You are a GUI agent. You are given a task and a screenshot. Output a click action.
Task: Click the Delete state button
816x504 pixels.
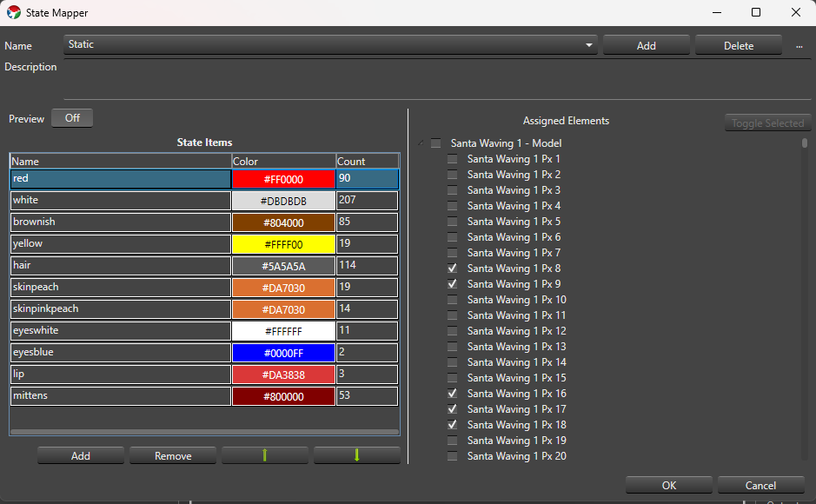[739, 45]
